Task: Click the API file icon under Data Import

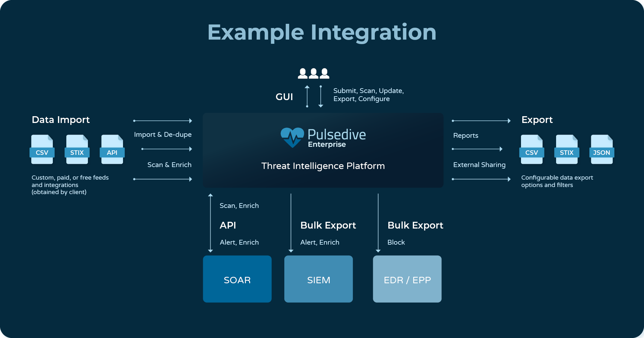Action: (x=112, y=149)
